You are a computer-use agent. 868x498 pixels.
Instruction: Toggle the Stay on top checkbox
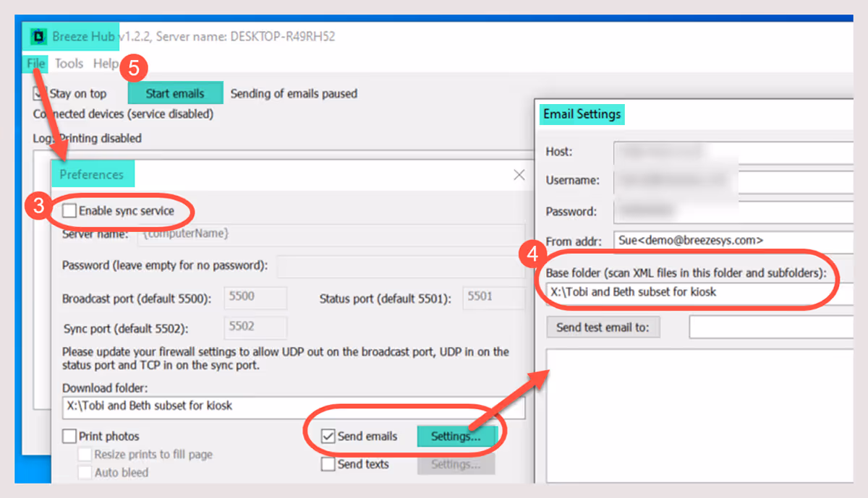click(x=39, y=93)
